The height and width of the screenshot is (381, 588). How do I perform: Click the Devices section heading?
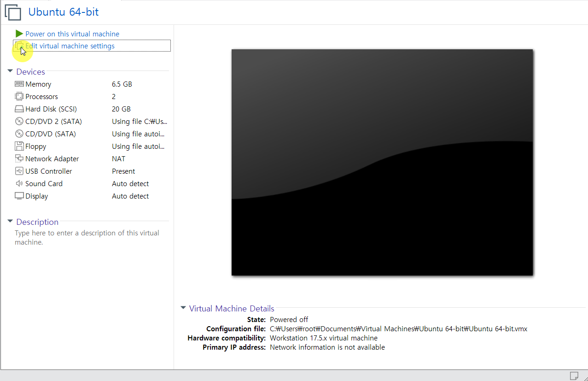31,72
